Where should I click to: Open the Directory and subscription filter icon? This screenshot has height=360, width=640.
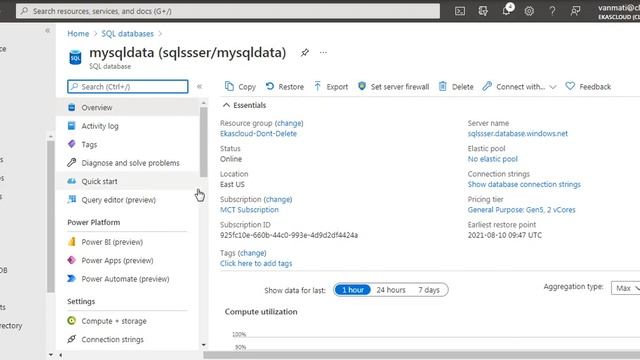(483, 11)
